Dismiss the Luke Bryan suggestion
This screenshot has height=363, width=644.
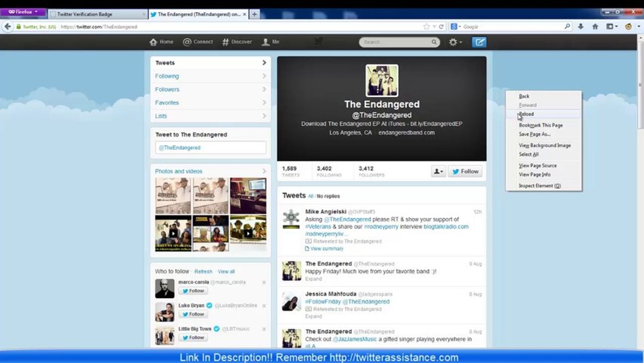[x=264, y=306]
